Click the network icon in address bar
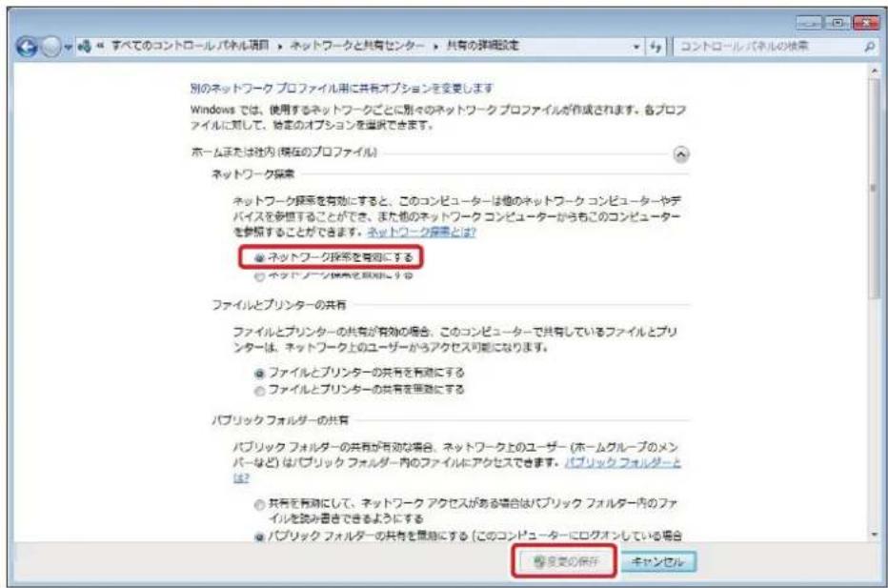This screenshot has width=888, height=588. point(84,47)
